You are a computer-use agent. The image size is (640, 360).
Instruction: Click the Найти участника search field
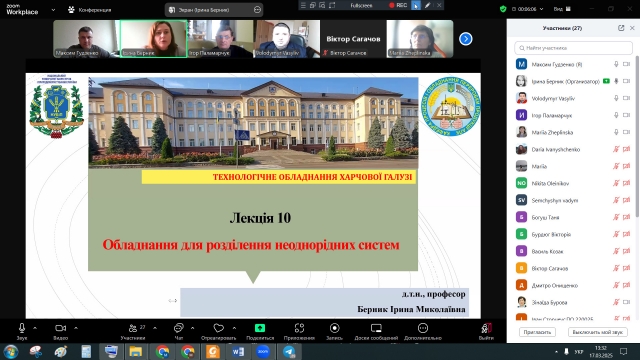tap(573, 48)
